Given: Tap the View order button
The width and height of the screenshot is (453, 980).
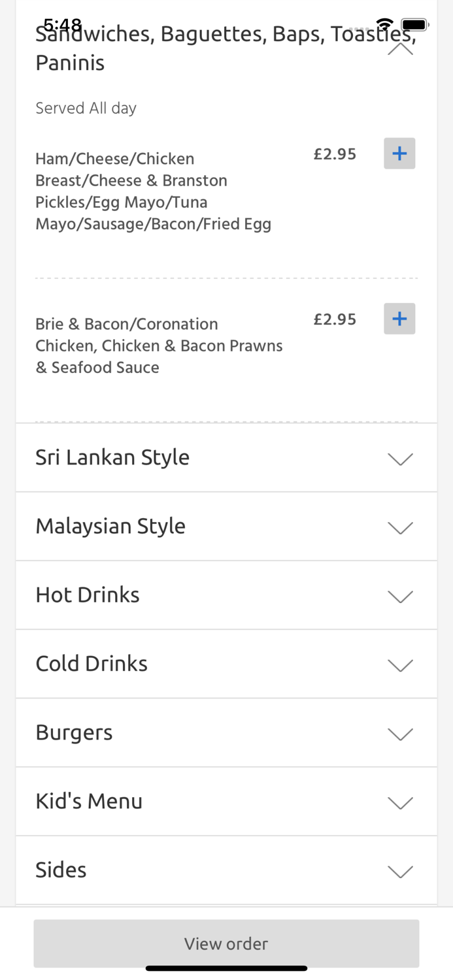Looking at the screenshot, I should [x=226, y=943].
